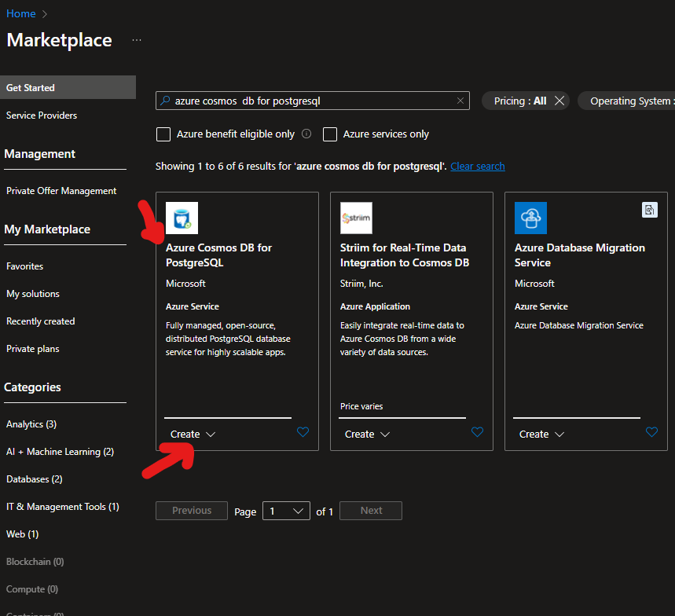Select the Compute (0) category
This screenshot has height=616, width=675.
(x=32, y=590)
